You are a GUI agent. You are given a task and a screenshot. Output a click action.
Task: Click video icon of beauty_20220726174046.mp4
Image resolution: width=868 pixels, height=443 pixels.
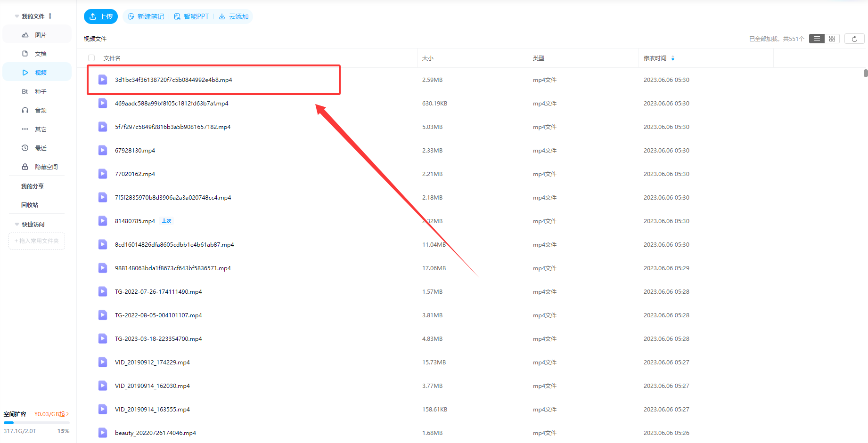tap(103, 433)
